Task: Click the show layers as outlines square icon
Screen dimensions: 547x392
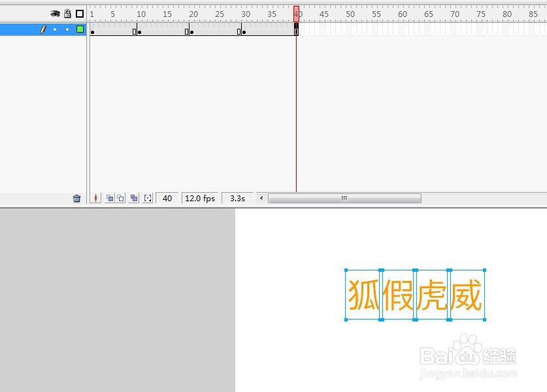Action: [79, 13]
